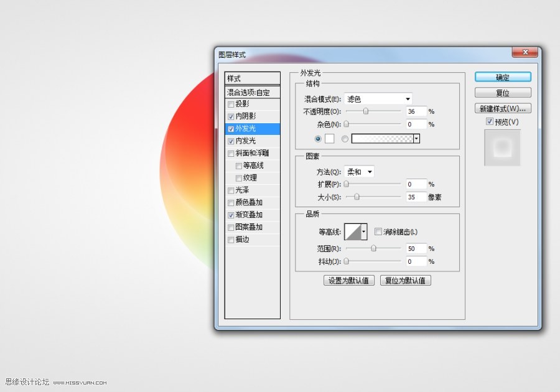Click the 新建样式(W) button
Viewport: 560px width, 392px height.
(502, 108)
